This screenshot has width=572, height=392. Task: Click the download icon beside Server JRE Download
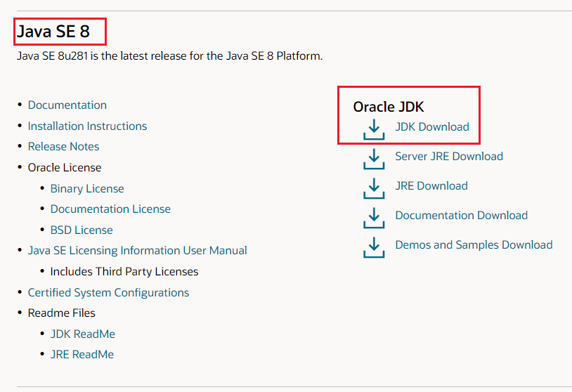coord(374,159)
